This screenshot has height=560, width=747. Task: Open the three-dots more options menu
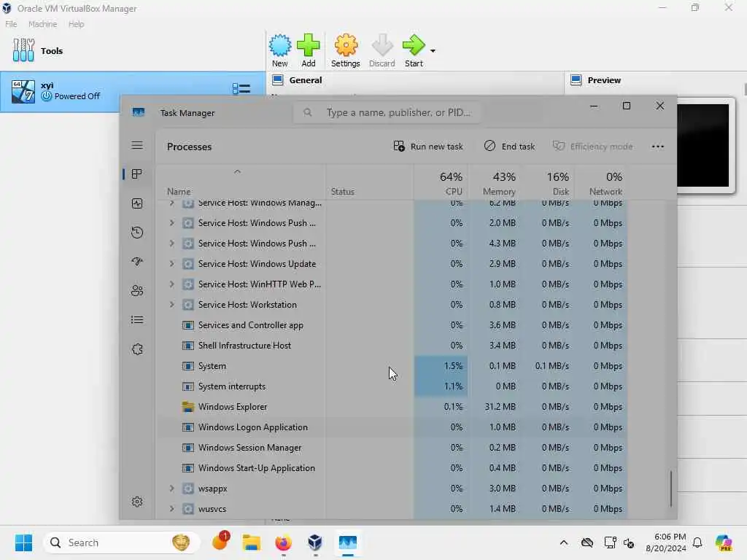pyautogui.click(x=657, y=146)
